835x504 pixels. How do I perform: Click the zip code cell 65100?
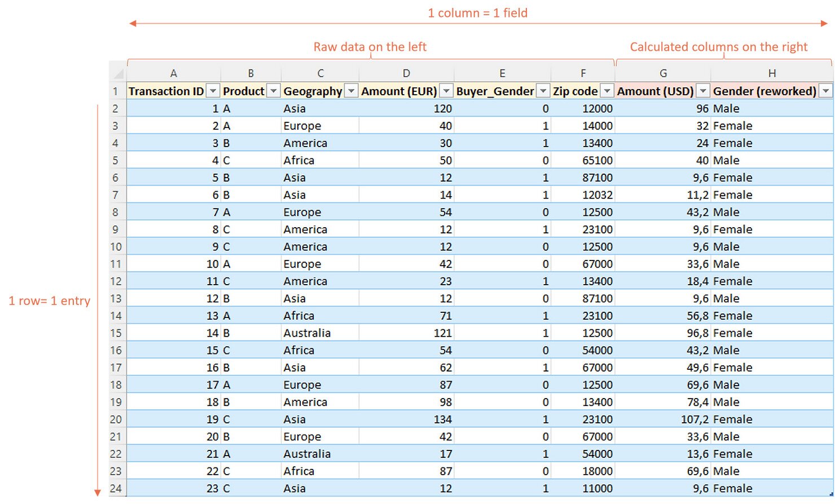tap(583, 161)
